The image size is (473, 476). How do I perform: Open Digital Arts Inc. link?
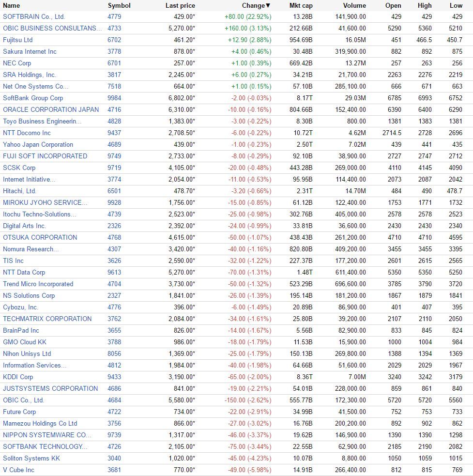pyautogui.click(x=24, y=226)
